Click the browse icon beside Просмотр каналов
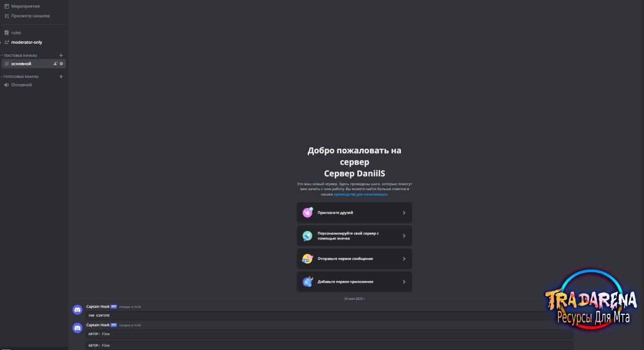Screen dimensions: 644x350 [x=7, y=16]
